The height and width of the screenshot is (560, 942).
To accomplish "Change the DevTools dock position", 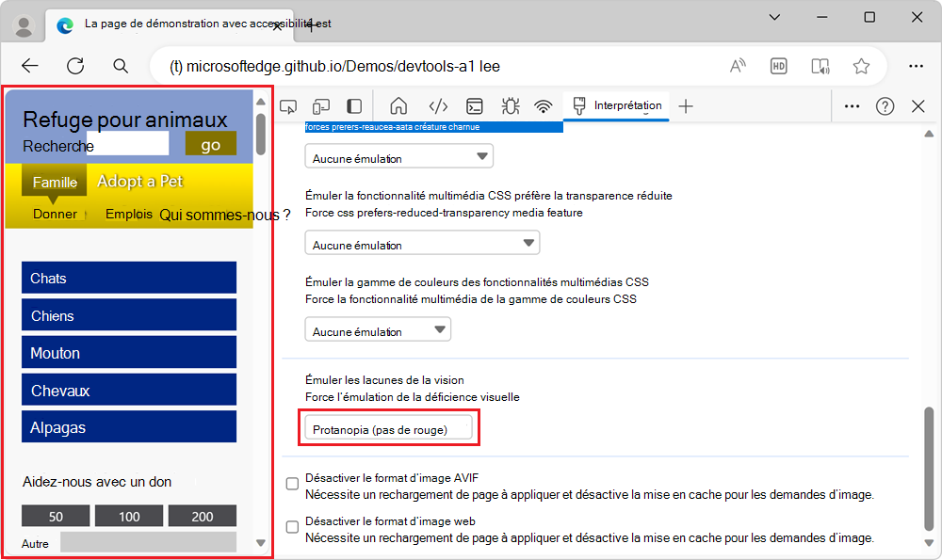I will pos(353,106).
